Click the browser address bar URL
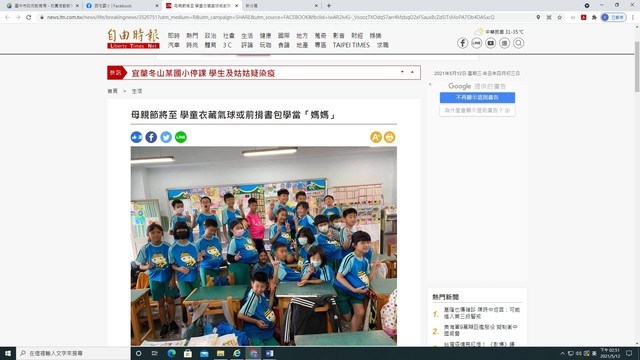 270,17
